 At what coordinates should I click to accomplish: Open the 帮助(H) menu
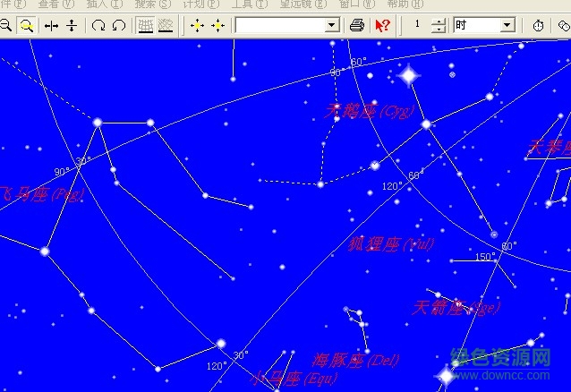pos(405,4)
